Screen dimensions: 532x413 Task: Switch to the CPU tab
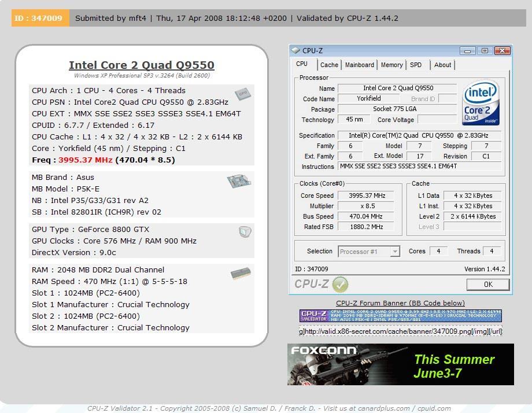[302, 64]
